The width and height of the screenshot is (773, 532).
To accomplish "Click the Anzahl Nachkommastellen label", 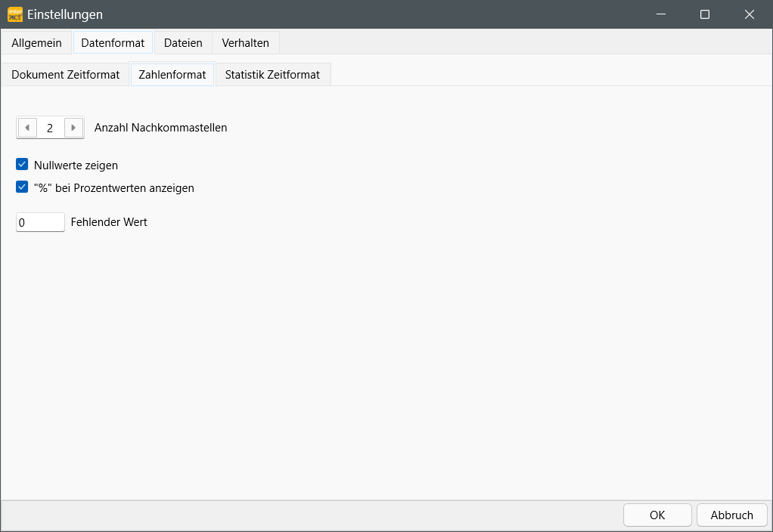I will point(160,128).
